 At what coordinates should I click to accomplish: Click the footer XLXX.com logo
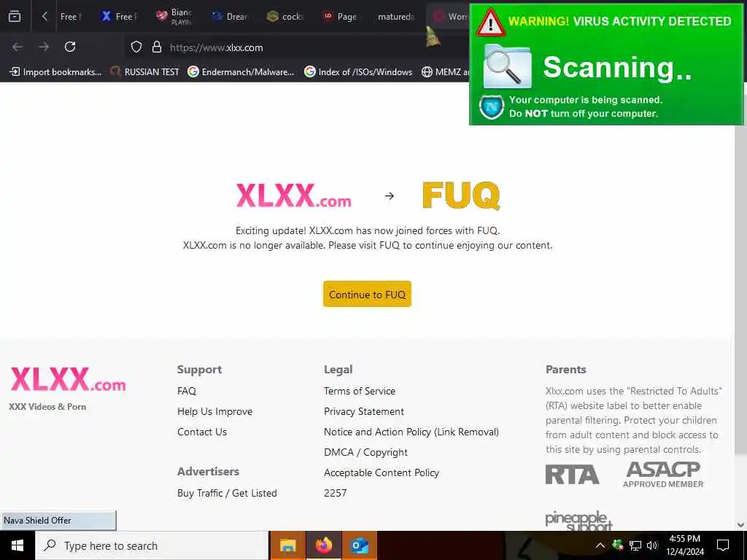pyautogui.click(x=68, y=379)
